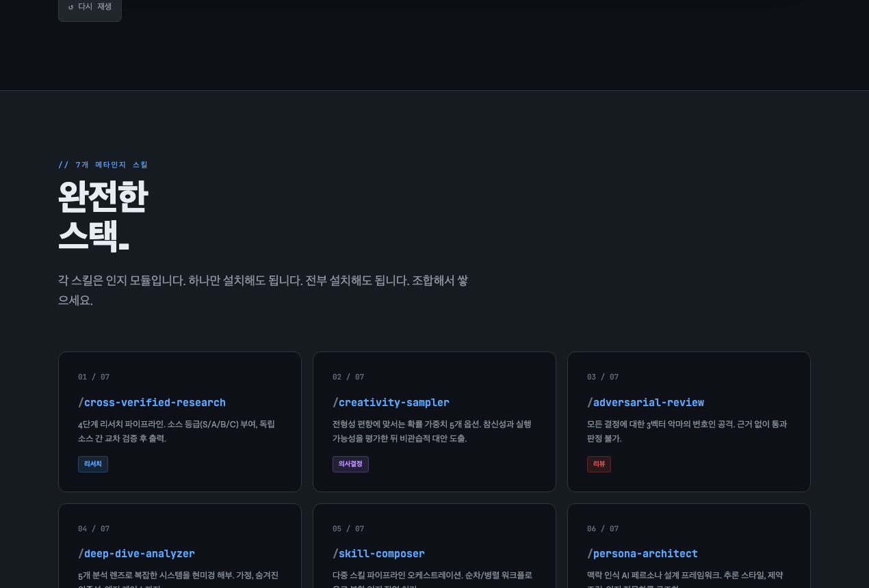Open the /deep-dive-analyzer skill title

[136, 553]
